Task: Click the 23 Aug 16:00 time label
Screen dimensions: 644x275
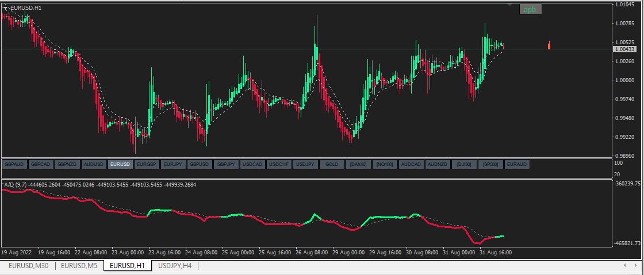Action: (x=164, y=252)
